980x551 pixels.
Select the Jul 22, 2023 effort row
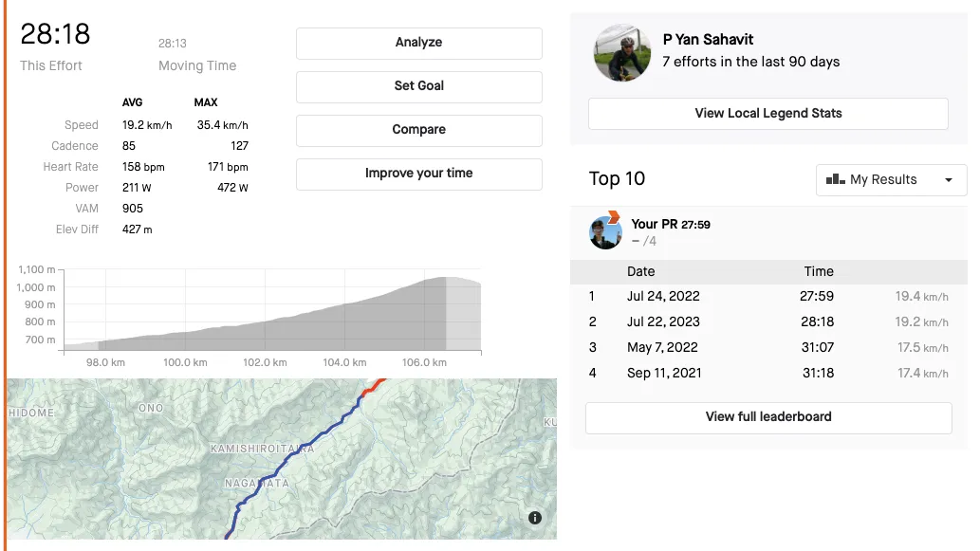point(767,321)
